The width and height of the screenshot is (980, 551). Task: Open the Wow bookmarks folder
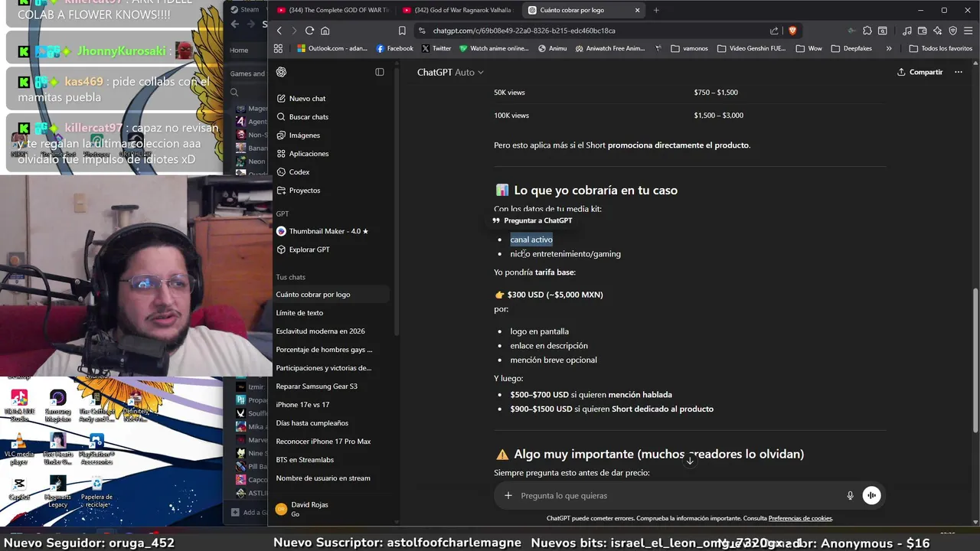tap(809, 48)
